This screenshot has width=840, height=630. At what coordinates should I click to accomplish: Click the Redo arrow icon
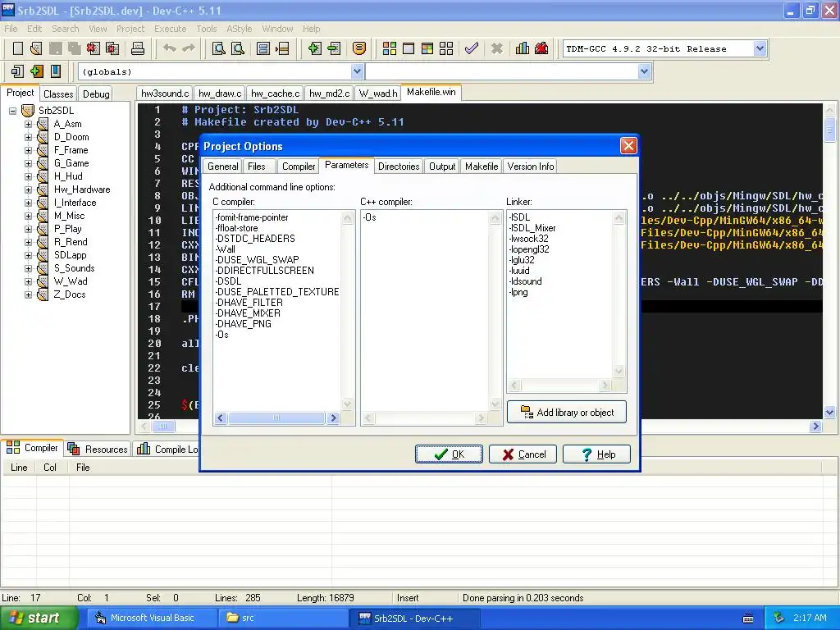(189, 48)
